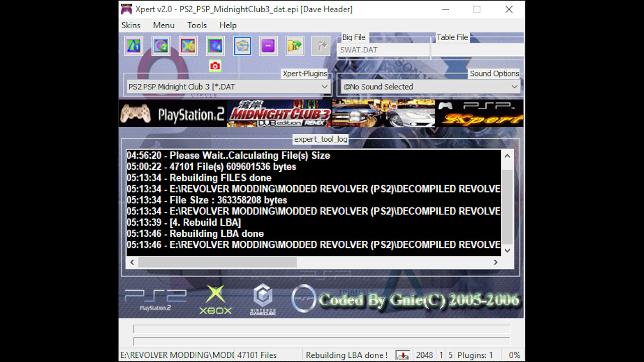Click the red camera capture icon
644x362 pixels.
pos(215,66)
